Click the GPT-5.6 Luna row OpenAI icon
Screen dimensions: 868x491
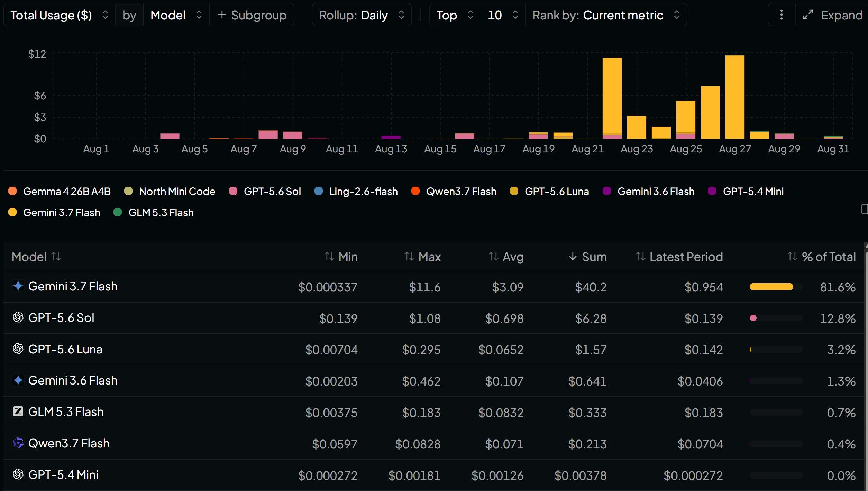[x=18, y=349]
